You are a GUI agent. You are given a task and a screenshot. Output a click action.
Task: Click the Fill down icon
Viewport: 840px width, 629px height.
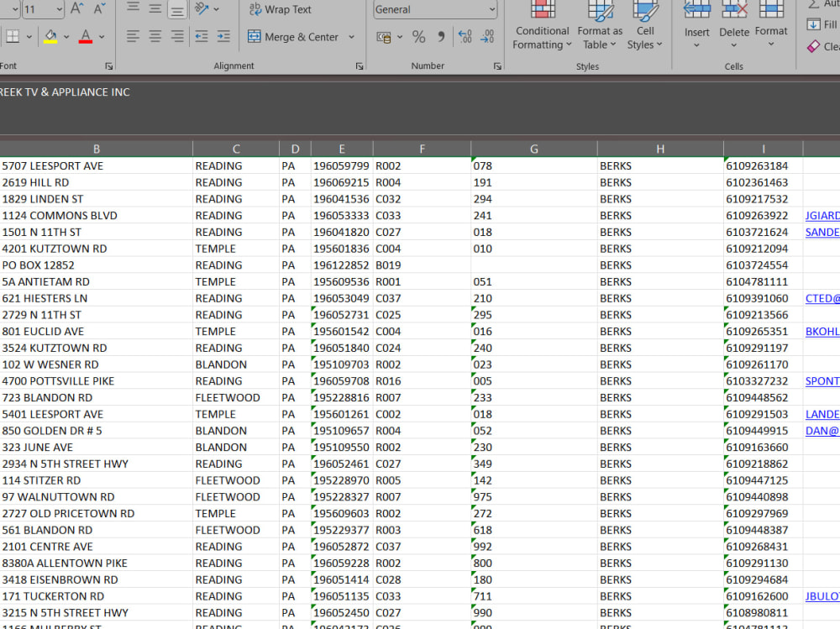[x=813, y=24]
